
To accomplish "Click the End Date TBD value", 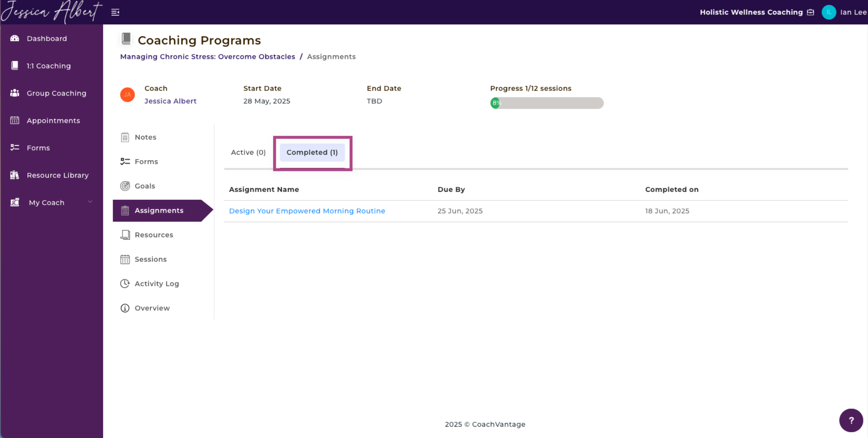I will [374, 101].
